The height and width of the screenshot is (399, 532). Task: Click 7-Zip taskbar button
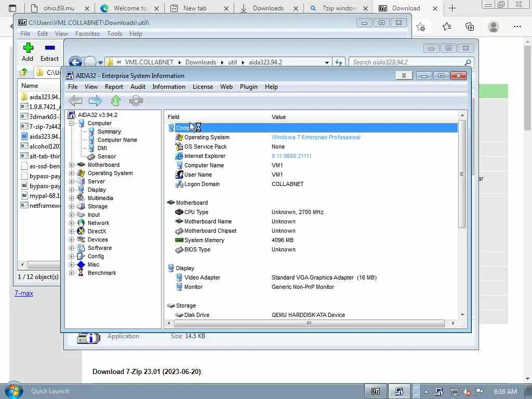[376, 391]
